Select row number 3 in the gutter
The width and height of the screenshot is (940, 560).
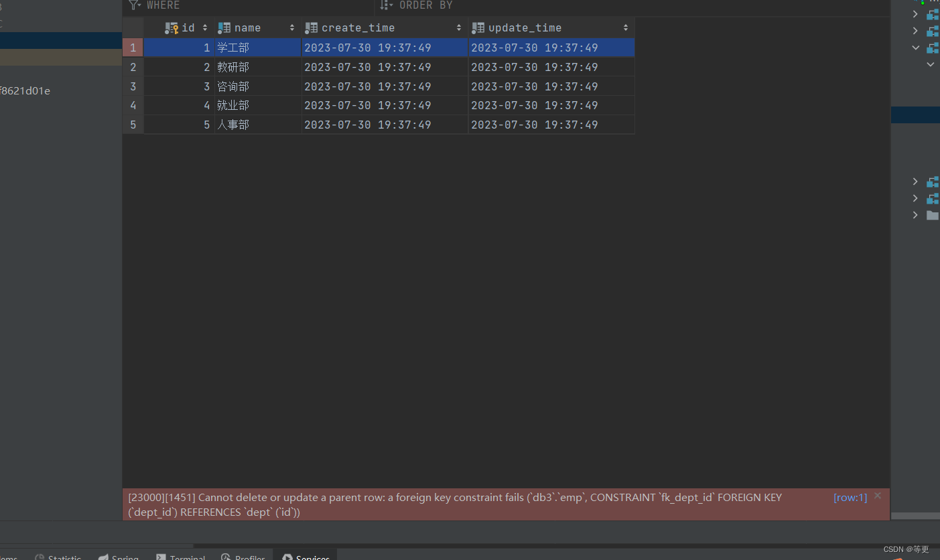(x=133, y=86)
